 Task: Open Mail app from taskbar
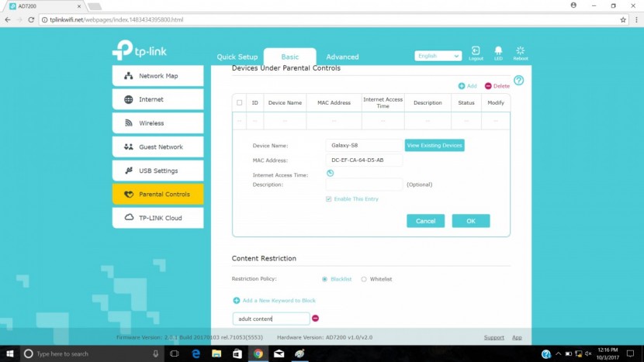point(279,353)
